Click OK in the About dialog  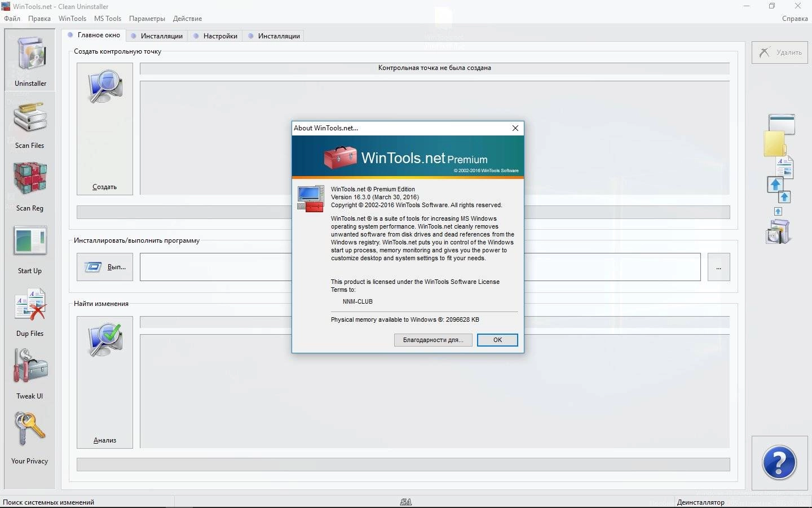(497, 340)
